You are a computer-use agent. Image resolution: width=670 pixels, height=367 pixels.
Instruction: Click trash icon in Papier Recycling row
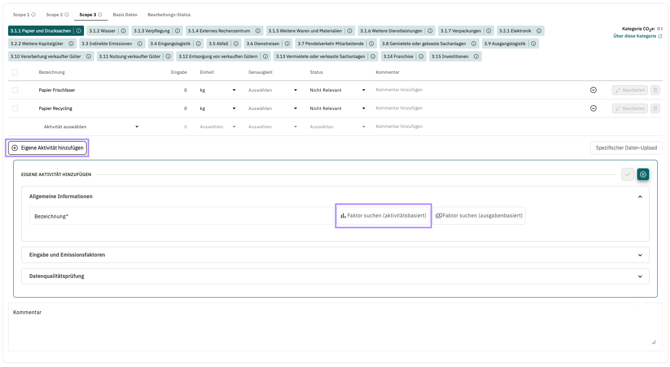point(655,109)
